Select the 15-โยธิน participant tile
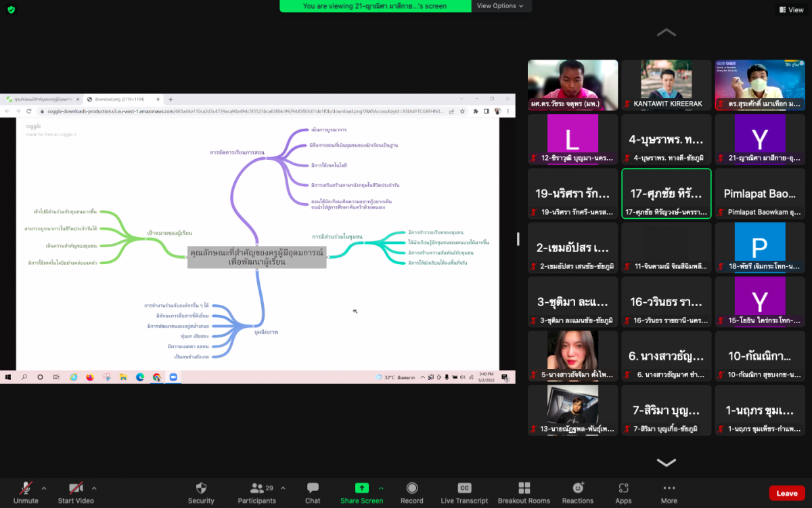This screenshot has height=508, width=812. pos(760,301)
